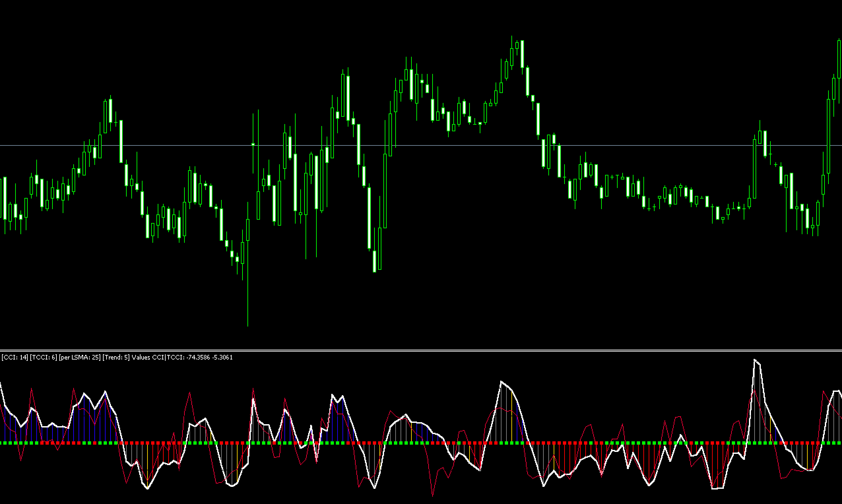Click the indicator label starting "[CCI: 14] [TCCI: 6]"
842x504 pixels.
tap(117, 357)
